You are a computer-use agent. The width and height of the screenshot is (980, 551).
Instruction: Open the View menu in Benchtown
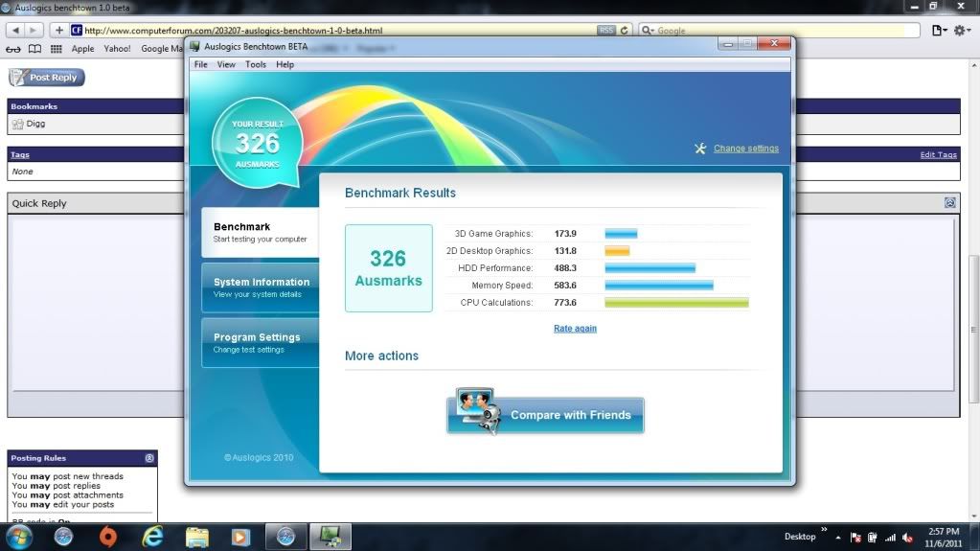[226, 64]
